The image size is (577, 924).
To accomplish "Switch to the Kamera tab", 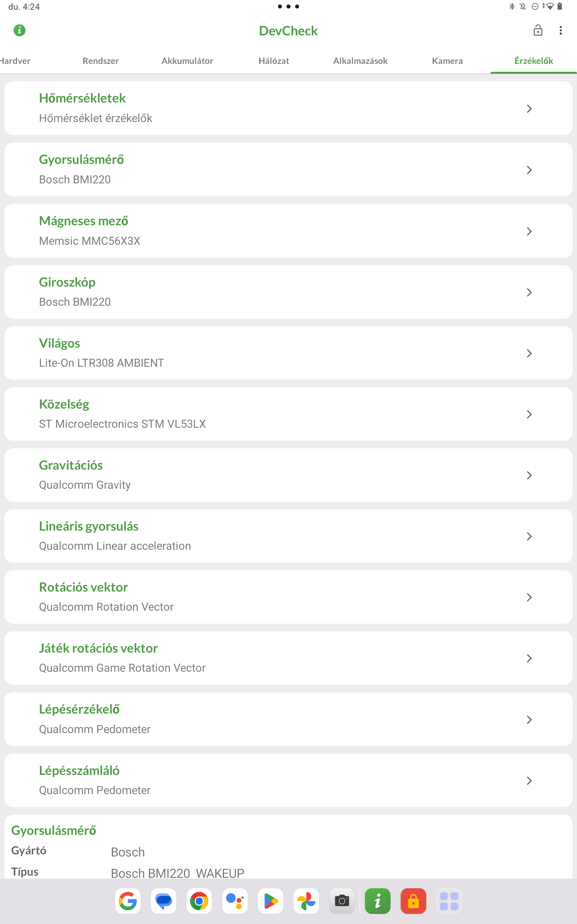I will (447, 61).
